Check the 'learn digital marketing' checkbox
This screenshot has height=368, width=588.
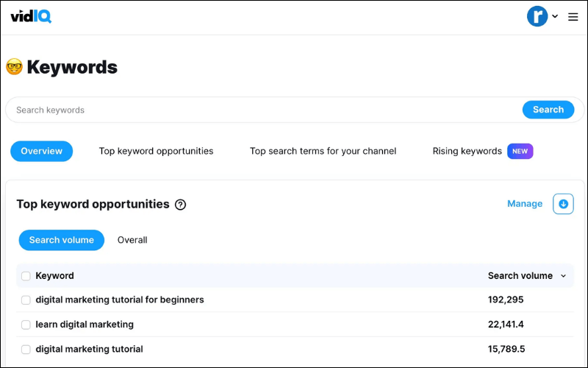coord(26,325)
